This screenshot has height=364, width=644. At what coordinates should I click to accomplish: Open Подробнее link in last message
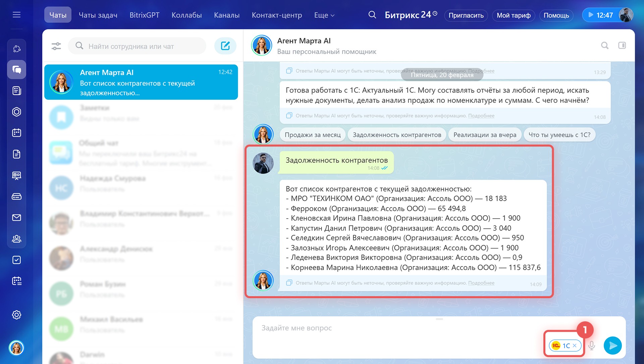click(x=481, y=283)
